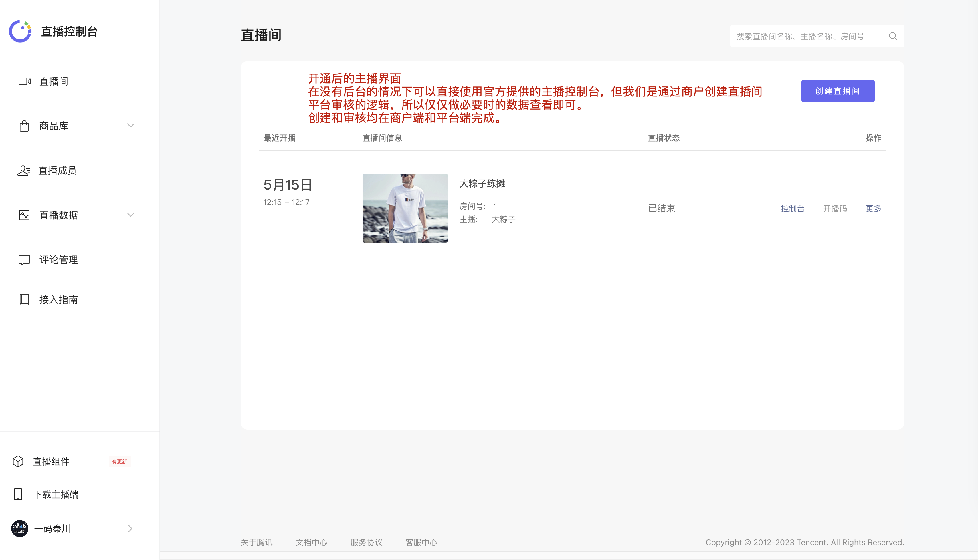Click the 大粽子练摊 cover thumbnail
The width and height of the screenshot is (978, 560).
[x=405, y=208]
